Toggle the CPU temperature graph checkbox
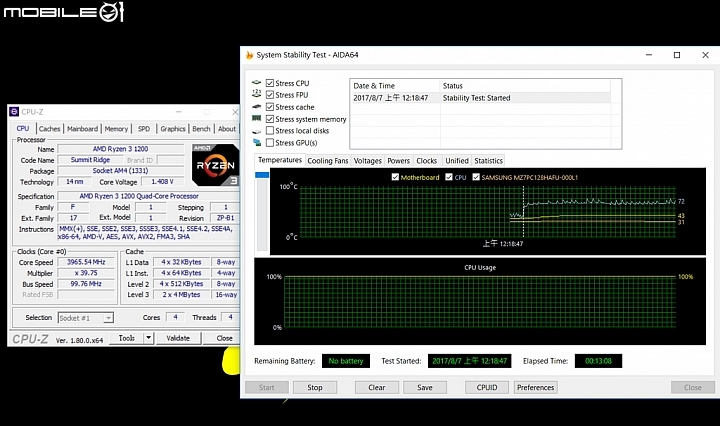This screenshot has height=426, width=720. [x=449, y=177]
